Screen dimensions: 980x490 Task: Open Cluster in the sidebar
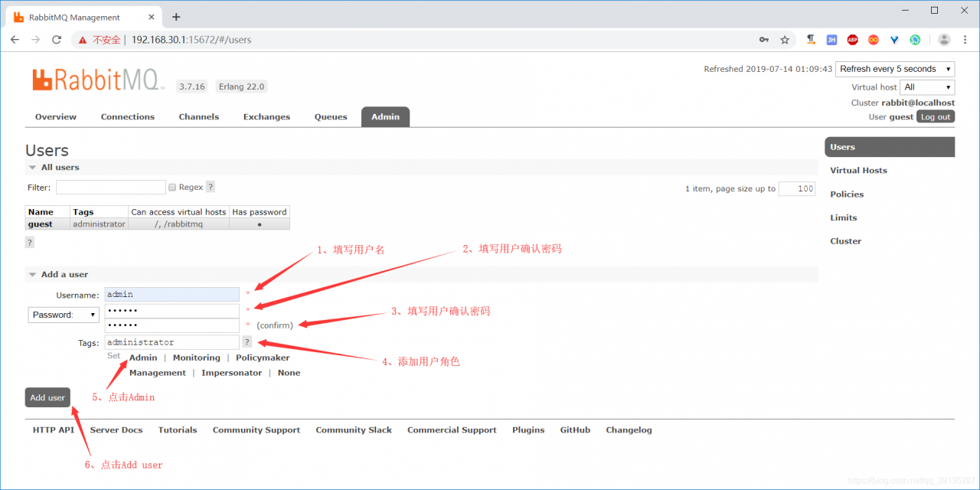click(x=846, y=241)
